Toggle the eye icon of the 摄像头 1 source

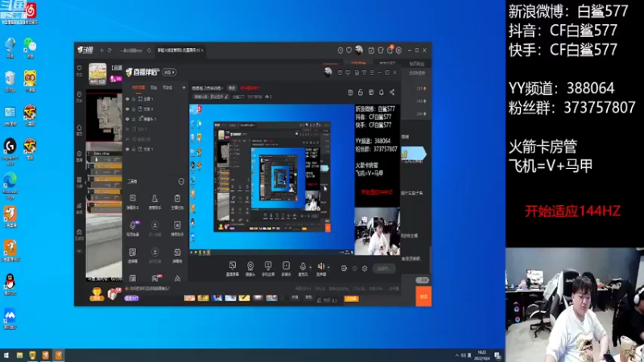127,119
